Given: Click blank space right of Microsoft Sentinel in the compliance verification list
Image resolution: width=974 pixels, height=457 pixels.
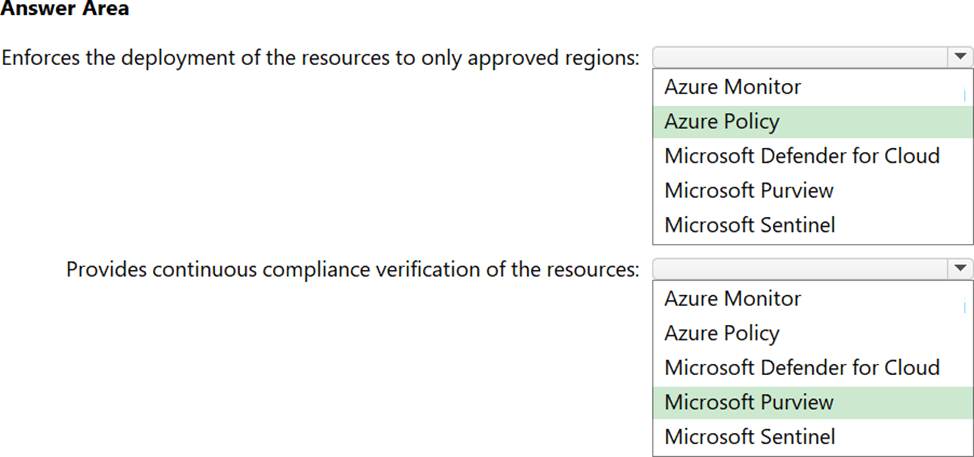Looking at the screenshot, I should pos(900,437).
